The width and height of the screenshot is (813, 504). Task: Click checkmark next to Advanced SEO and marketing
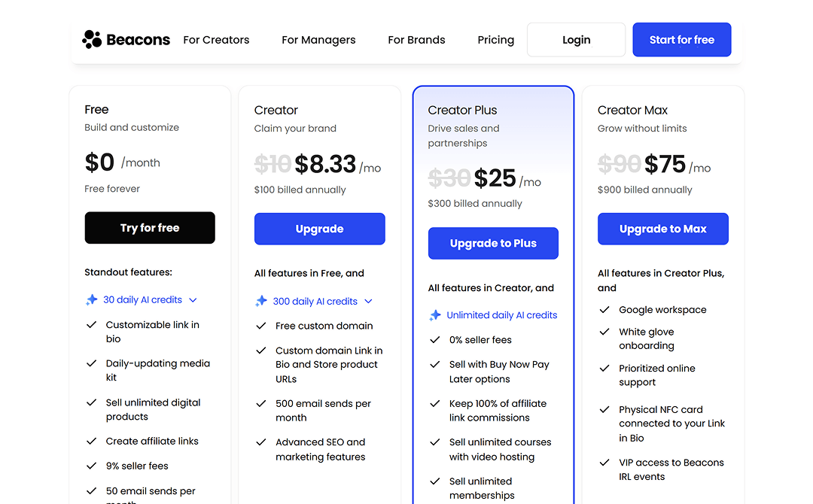pos(261,442)
